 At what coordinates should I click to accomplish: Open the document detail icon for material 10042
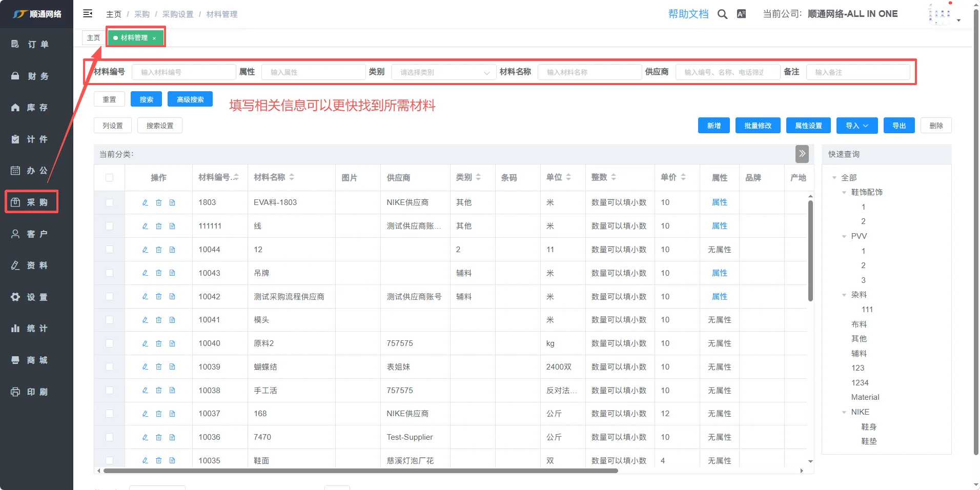(x=172, y=297)
